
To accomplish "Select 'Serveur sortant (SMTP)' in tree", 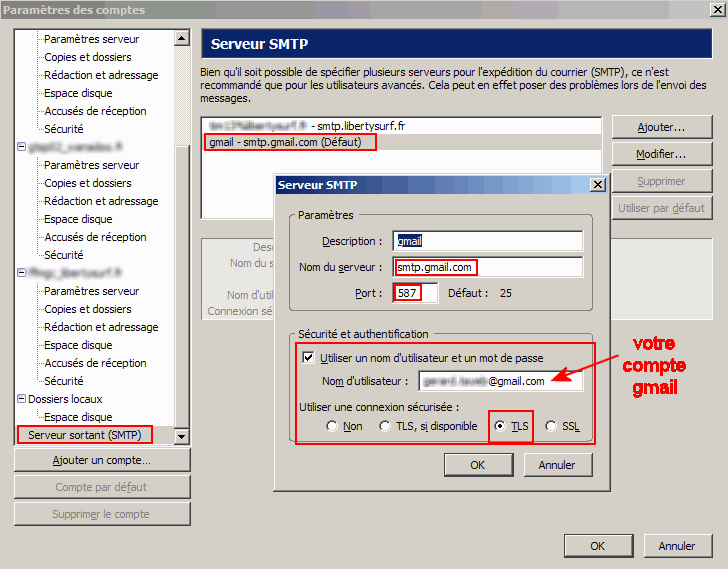I will (x=85, y=435).
